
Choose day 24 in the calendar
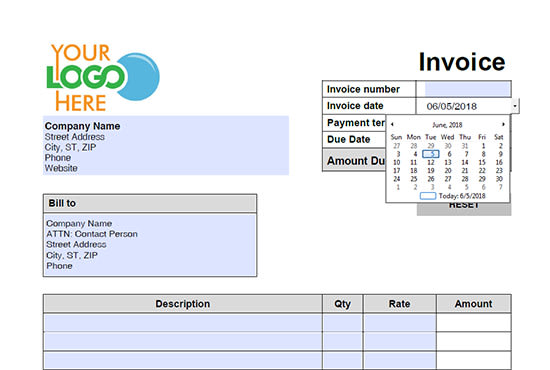pyautogui.click(x=397, y=179)
